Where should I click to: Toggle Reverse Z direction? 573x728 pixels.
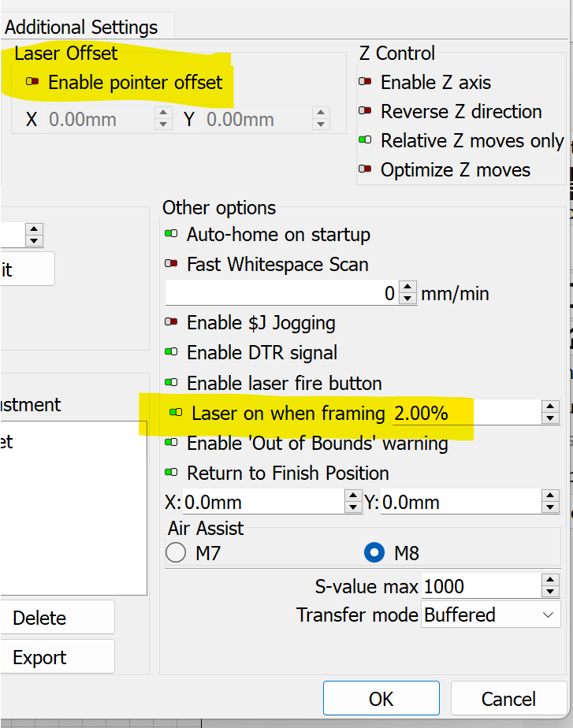[365, 111]
